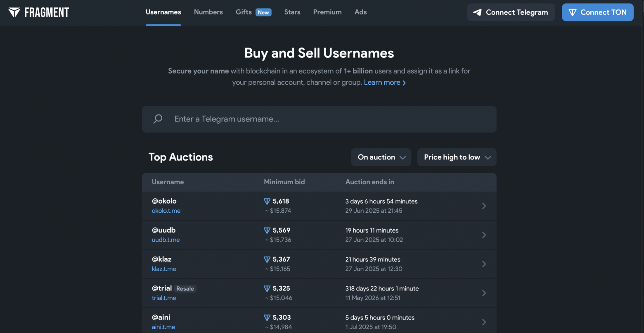The width and height of the screenshot is (644, 333).
Task: Click the TON icon beside 5,569
Action: (x=267, y=231)
